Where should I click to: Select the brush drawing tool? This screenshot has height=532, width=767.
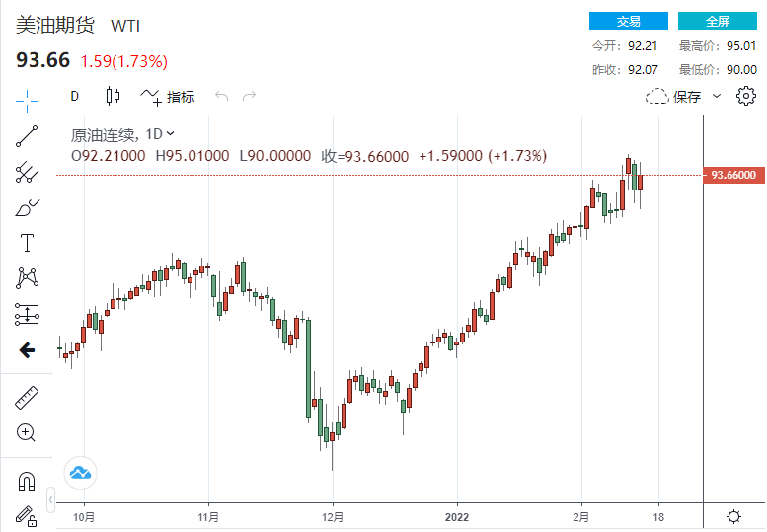point(27,208)
